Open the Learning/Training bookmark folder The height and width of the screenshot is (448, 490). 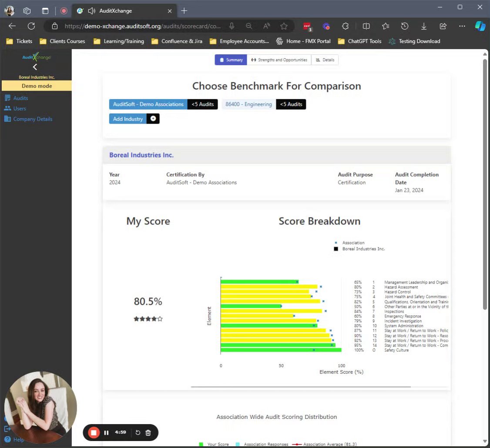click(x=119, y=41)
